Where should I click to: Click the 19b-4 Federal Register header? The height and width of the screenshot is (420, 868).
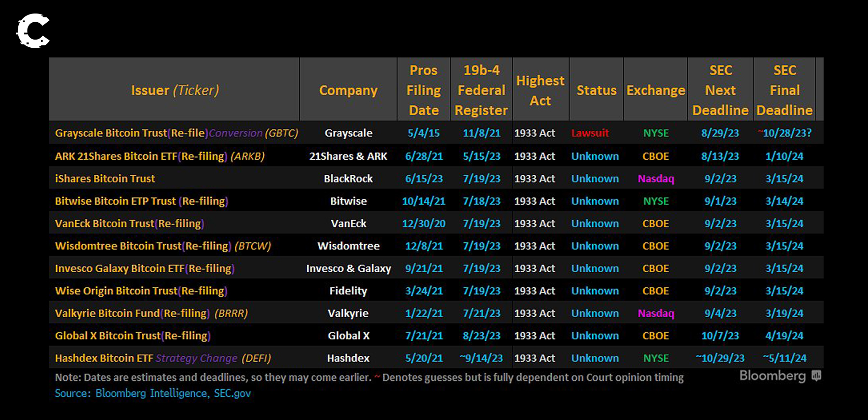tap(481, 90)
